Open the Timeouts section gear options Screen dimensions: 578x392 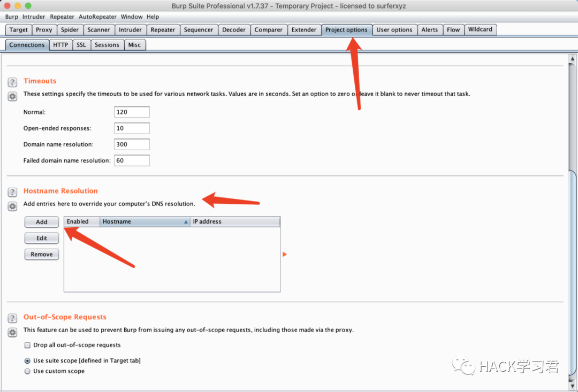pyautogui.click(x=12, y=96)
